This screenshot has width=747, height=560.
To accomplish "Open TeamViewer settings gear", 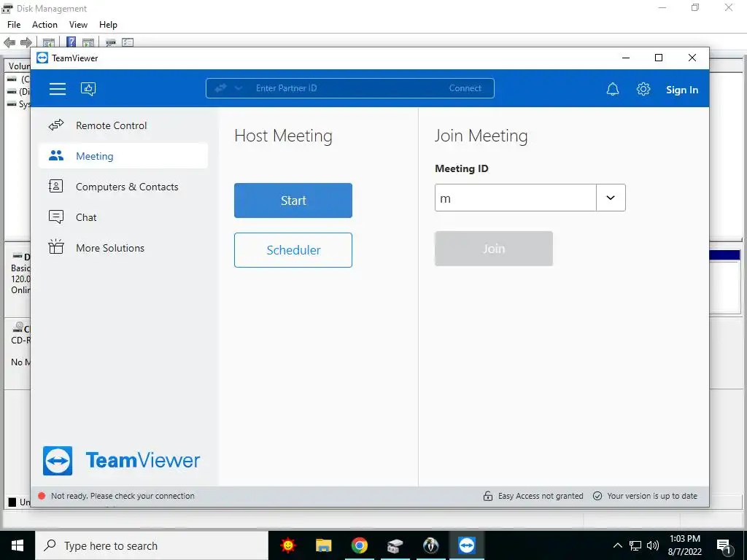I will tap(643, 89).
